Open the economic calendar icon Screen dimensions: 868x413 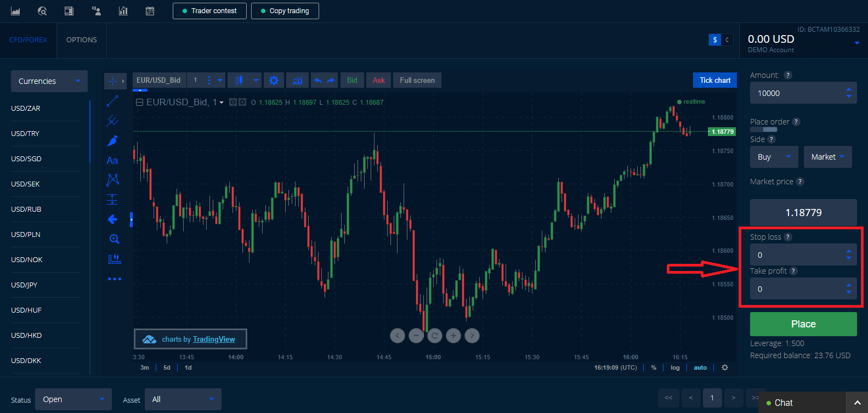pos(150,11)
